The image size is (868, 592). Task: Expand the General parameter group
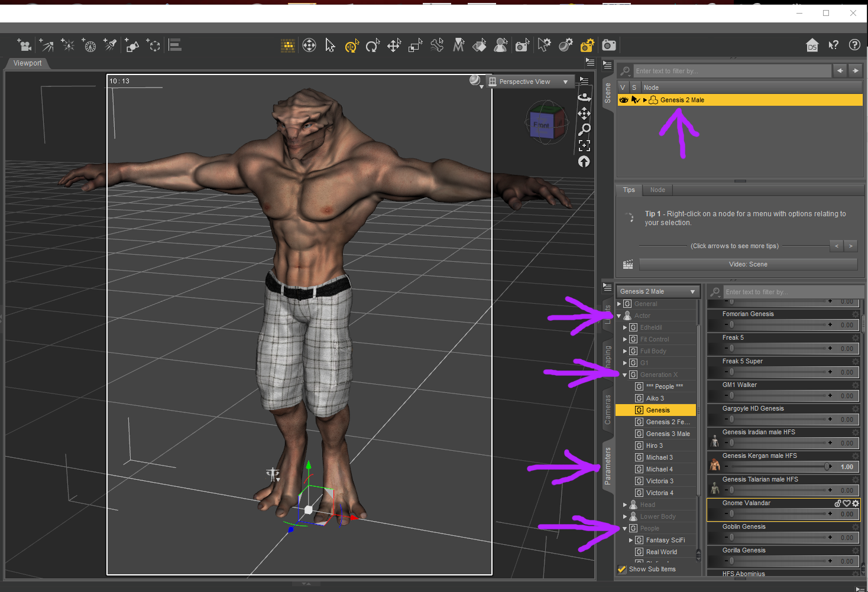coord(619,304)
